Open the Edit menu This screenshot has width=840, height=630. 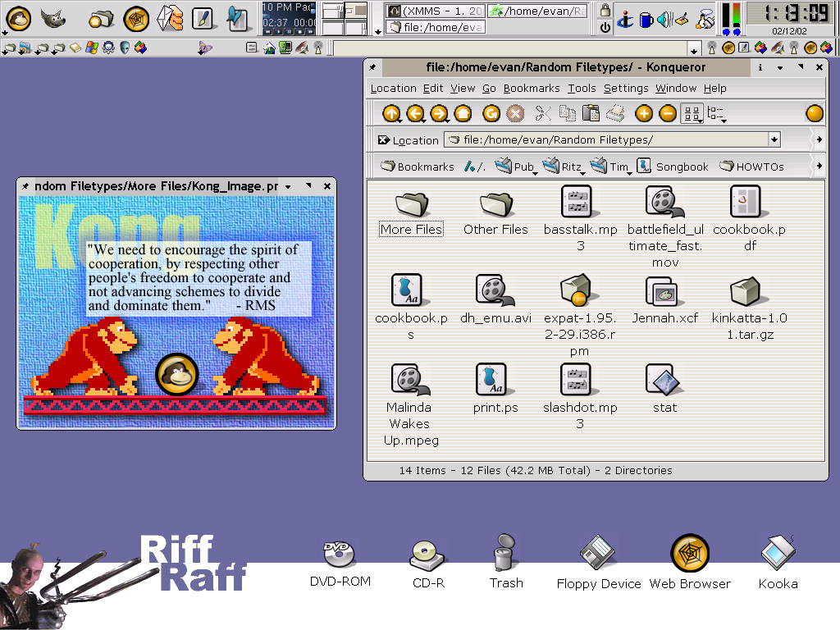pos(433,89)
